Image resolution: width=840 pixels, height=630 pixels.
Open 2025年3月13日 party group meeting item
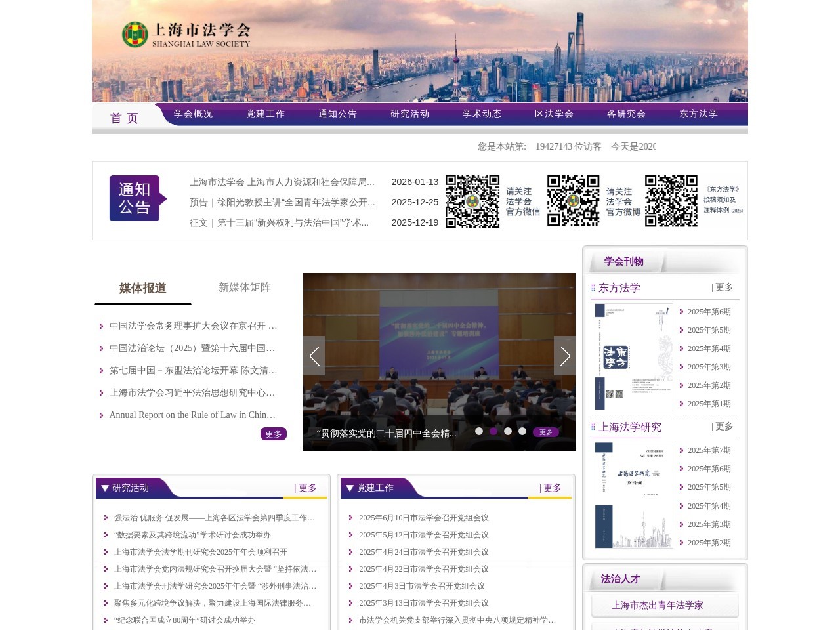tap(424, 603)
